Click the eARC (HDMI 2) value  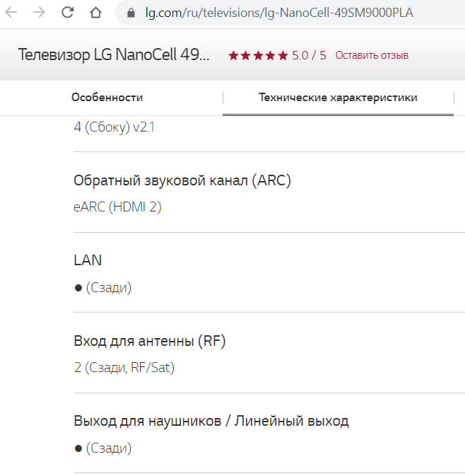tap(117, 207)
